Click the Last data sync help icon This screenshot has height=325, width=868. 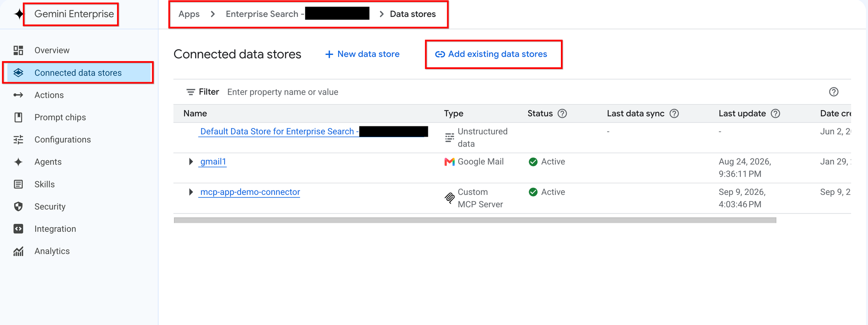674,114
